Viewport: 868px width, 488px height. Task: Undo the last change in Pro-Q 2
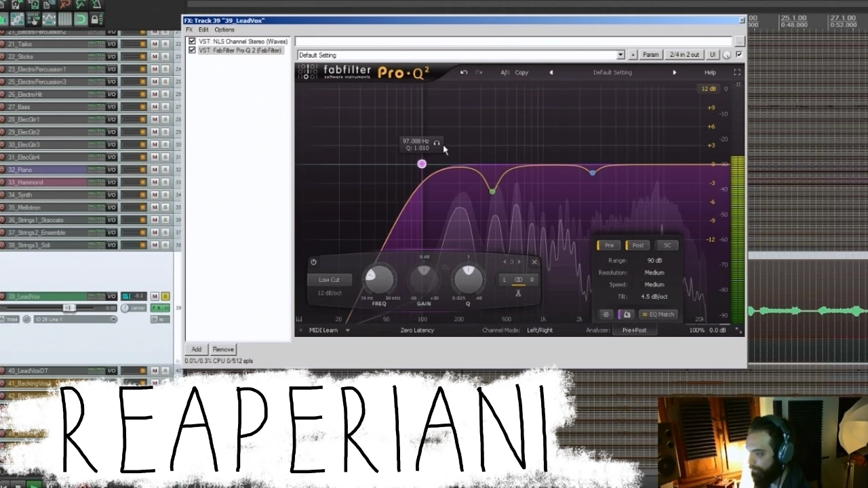[464, 73]
